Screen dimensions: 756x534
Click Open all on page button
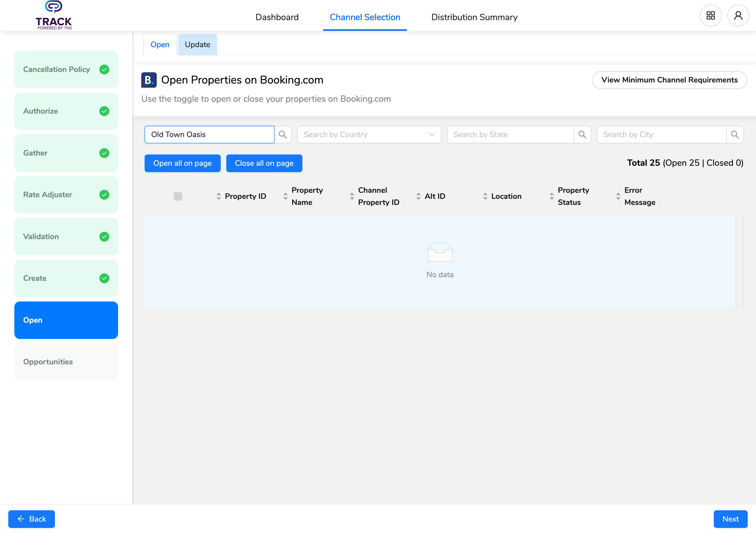point(182,163)
